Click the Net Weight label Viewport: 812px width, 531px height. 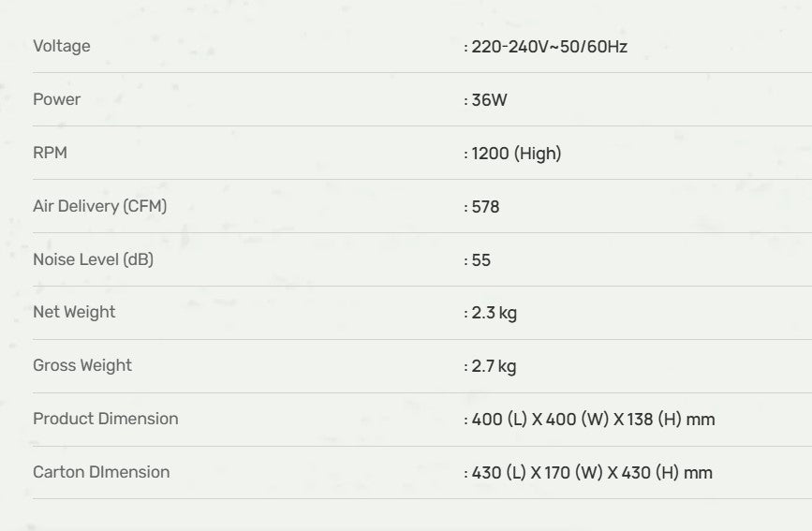74,313
